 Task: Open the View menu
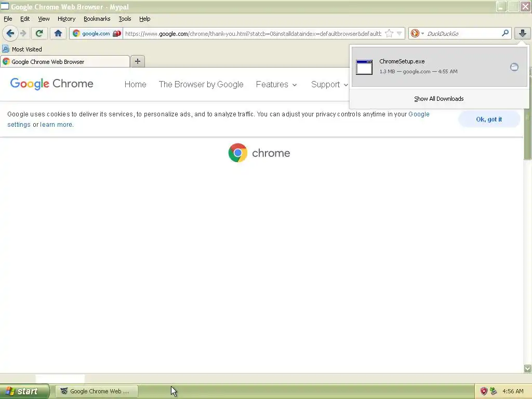44,19
